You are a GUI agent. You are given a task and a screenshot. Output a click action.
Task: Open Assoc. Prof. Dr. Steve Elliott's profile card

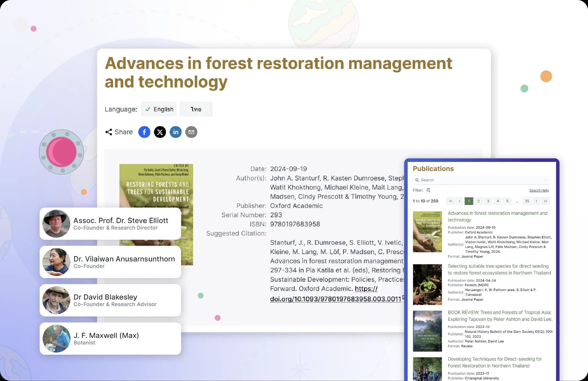pos(110,224)
